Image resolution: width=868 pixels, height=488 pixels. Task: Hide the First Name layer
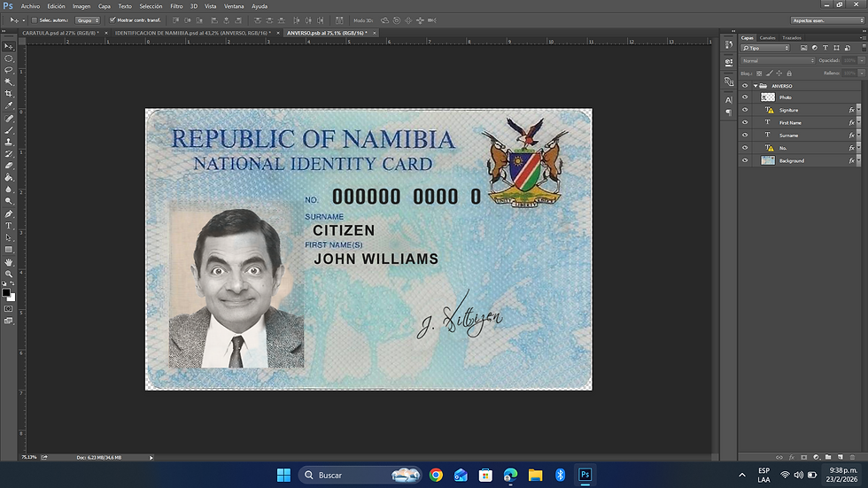click(x=745, y=123)
